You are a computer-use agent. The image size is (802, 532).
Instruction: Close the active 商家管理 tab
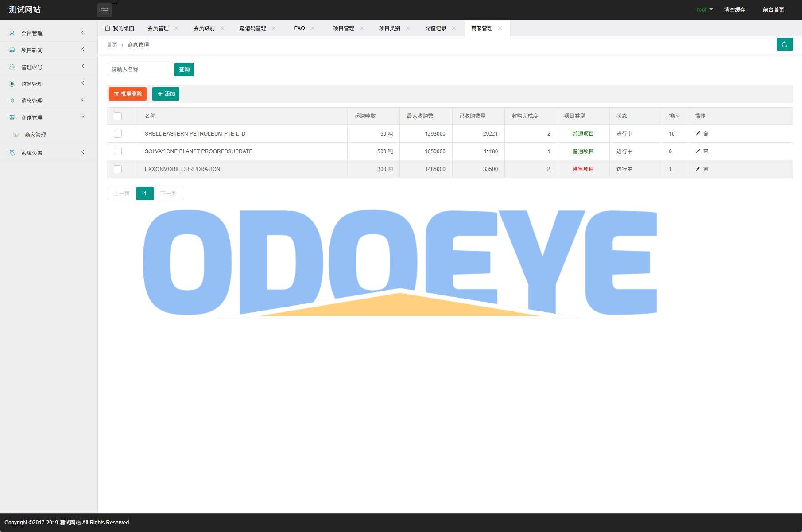coord(500,28)
